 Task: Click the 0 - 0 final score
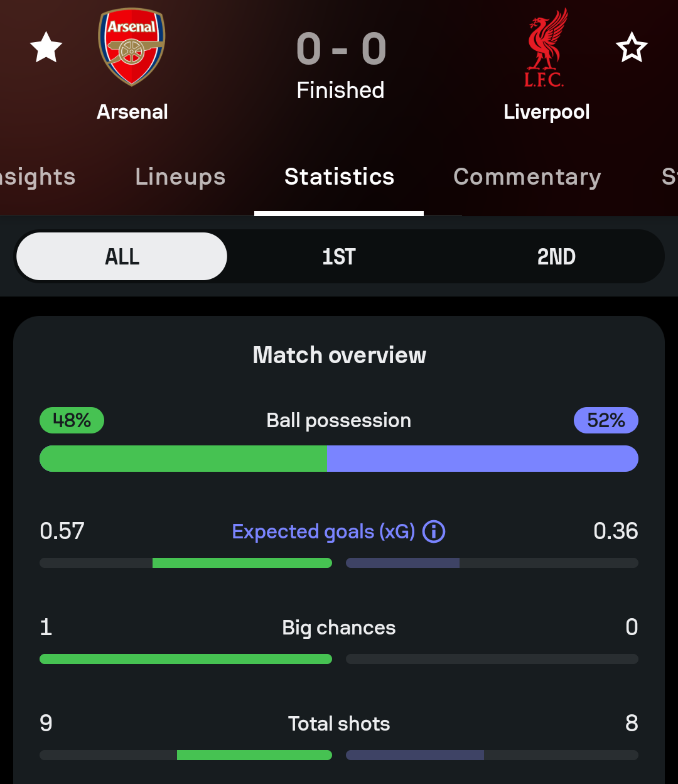pos(340,49)
